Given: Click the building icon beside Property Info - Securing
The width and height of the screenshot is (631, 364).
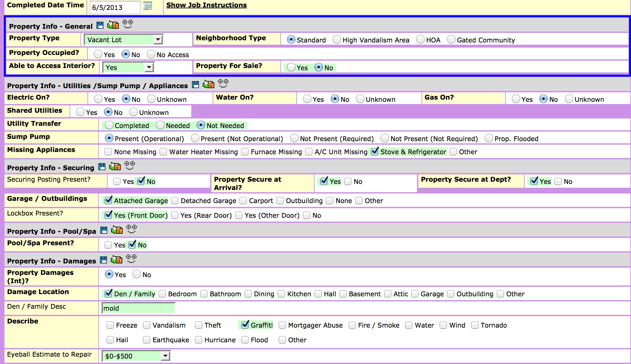Looking at the screenshot, I should pyautogui.click(x=115, y=166).
